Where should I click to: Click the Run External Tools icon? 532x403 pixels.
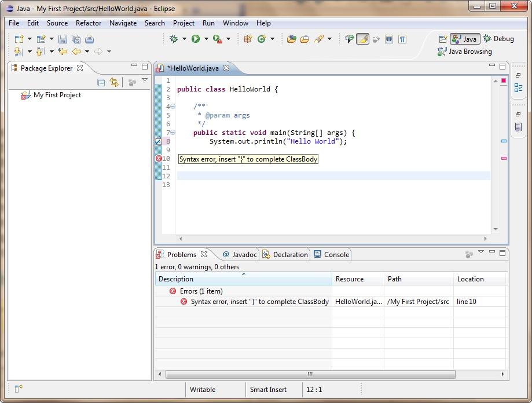tap(218, 39)
